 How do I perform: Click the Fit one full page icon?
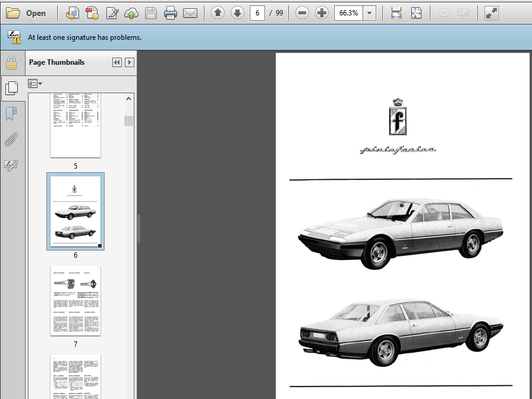tap(416, 13)
